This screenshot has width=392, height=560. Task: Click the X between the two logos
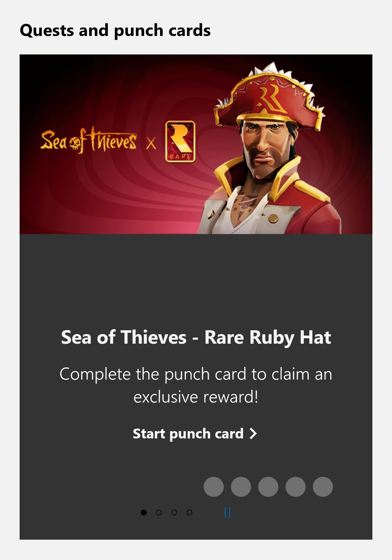[x=151, y=144]
